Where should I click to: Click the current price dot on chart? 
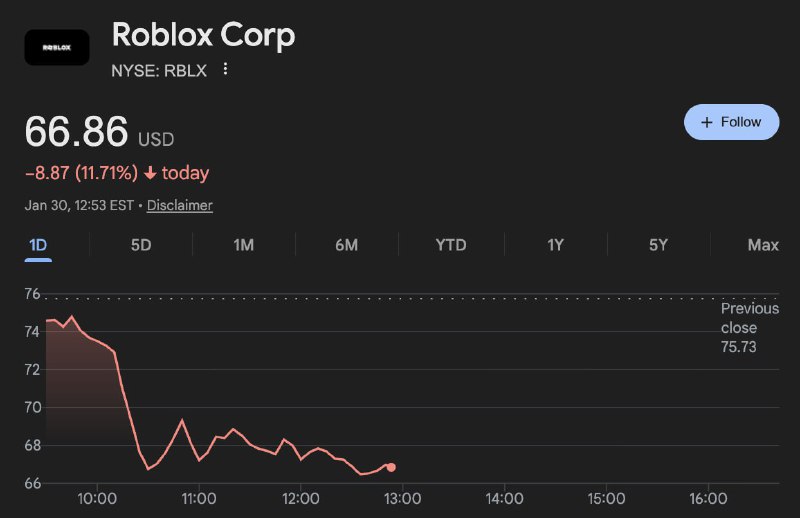[x=391, y=467]
